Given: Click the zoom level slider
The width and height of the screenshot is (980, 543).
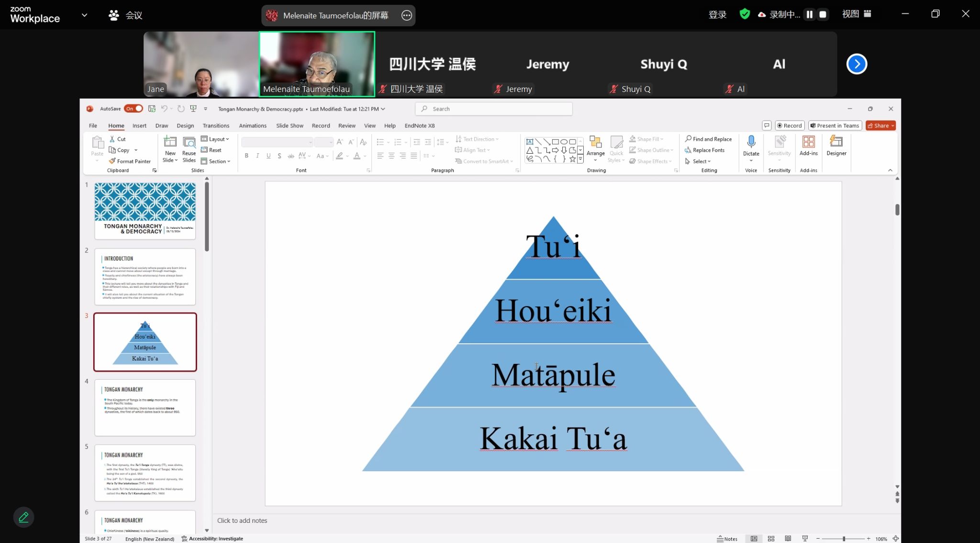Looking at the screenshot, I should 843,539.
